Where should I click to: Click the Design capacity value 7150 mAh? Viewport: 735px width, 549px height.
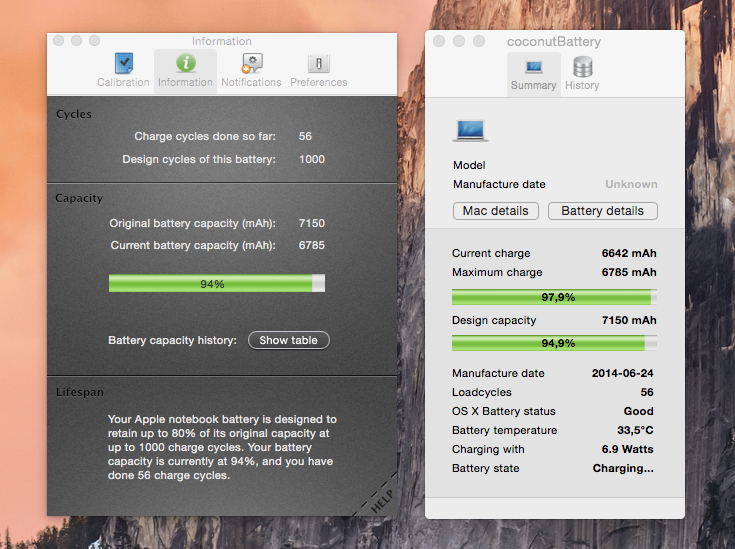point(629,320)
